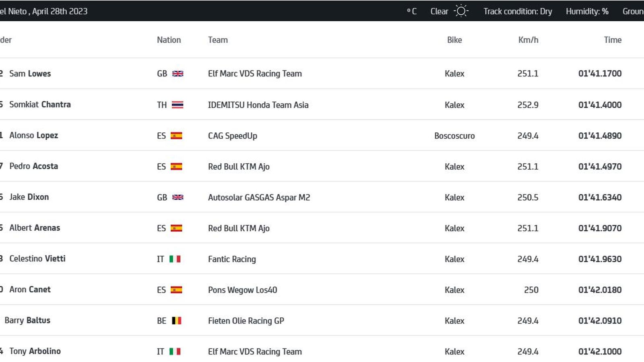Screen dimensions: 644x362
Task: Select Track condition: Dry in the header bar
Action: [518, 11]
